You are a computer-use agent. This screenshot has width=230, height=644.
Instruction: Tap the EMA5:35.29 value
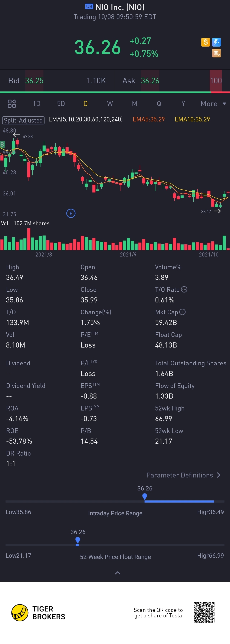tap(149, 120)
